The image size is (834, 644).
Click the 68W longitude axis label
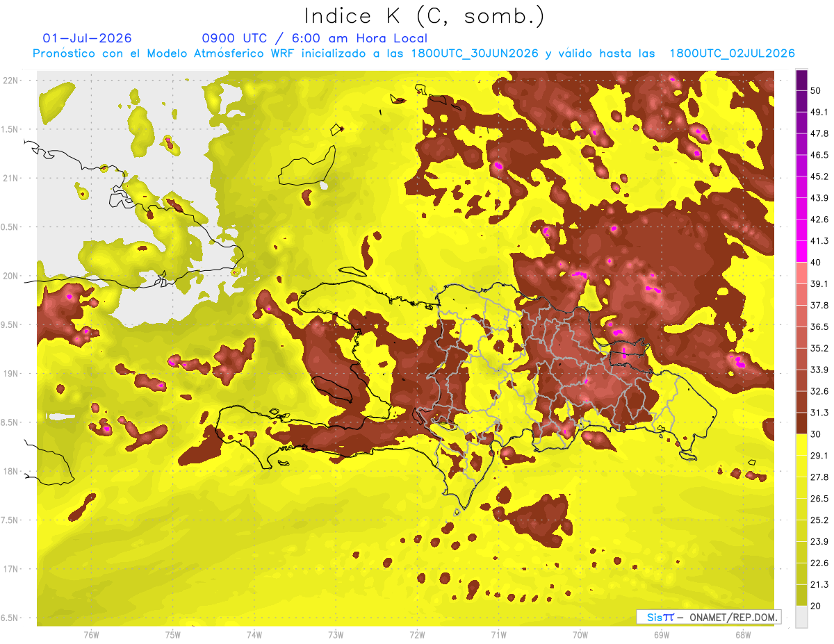point(743,635)
